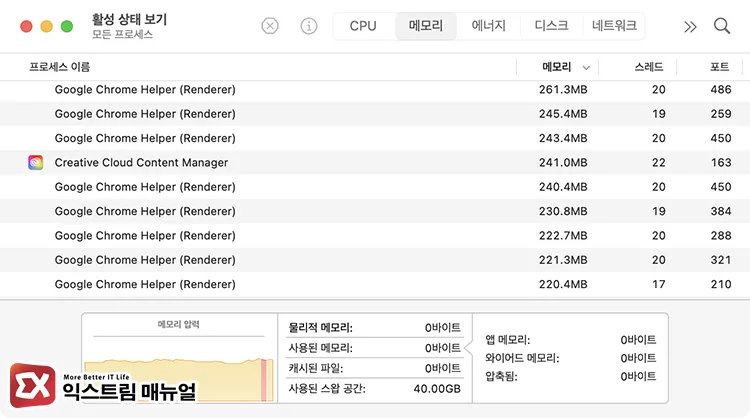This screenshot has width=750, height=418.
Task: Select the Chrome Helper row using 222.7MB
Action: [x=375, y=236]
